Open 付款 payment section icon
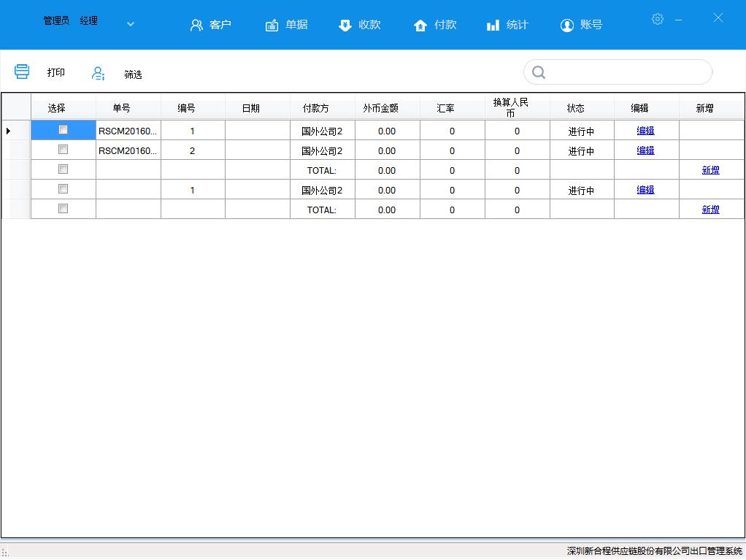The height and width of the screenshot is (560, 746). coord(420,26)
